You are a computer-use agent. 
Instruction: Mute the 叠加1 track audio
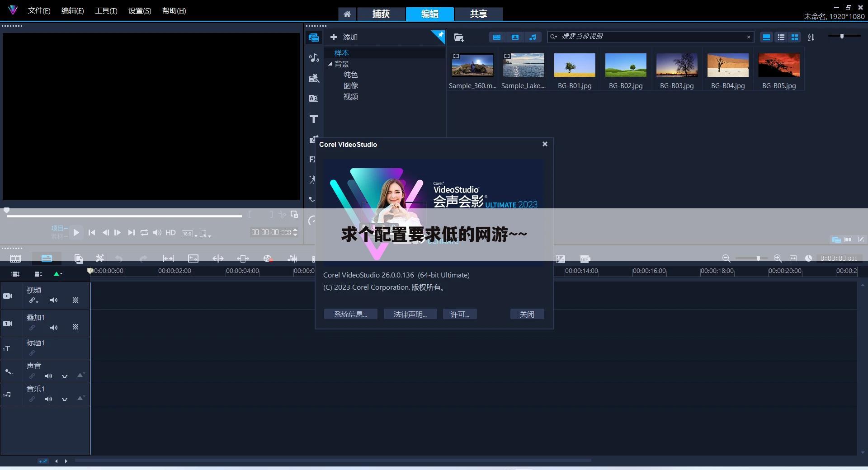coord(54,328)
